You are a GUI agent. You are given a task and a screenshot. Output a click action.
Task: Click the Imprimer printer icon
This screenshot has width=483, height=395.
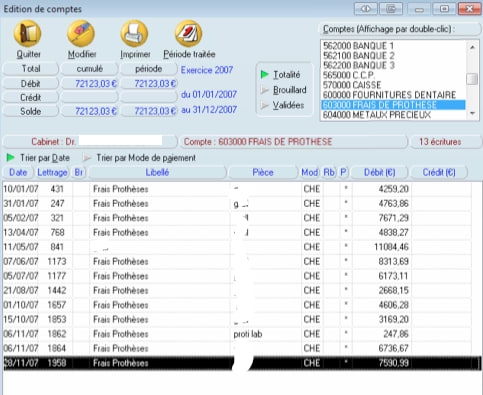134,34
